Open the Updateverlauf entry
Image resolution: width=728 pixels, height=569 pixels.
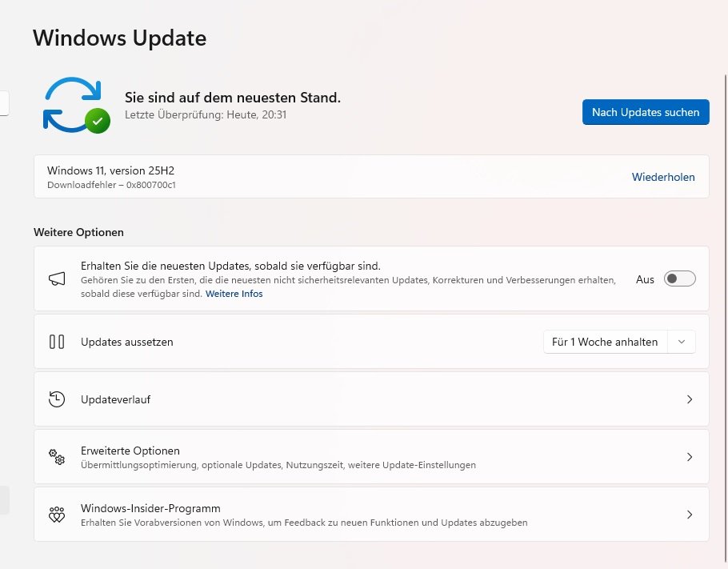coord(371,399)
